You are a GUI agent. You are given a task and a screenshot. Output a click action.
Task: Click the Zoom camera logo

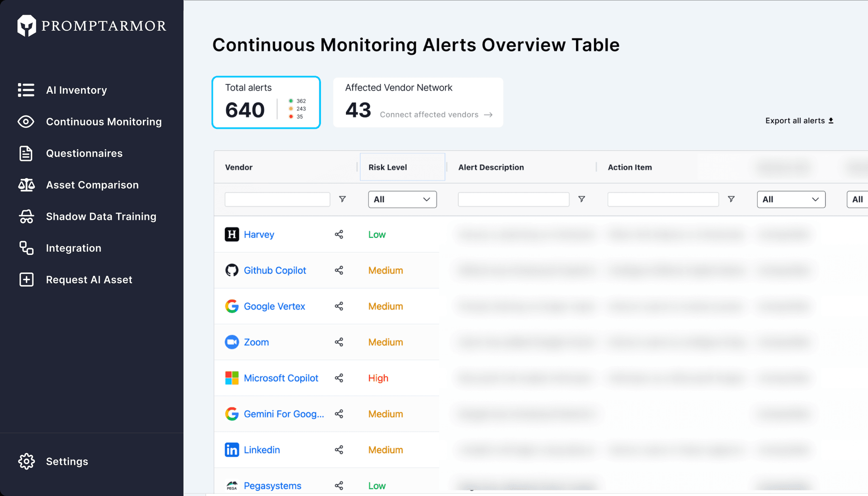click(232, 342)
